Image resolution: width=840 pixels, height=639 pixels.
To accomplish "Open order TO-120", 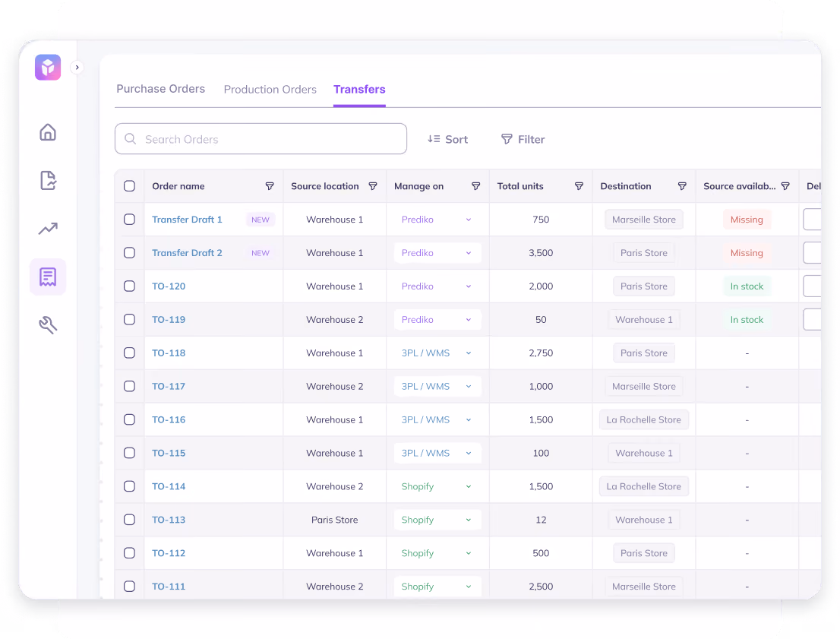I will click(x=169, y=286).
